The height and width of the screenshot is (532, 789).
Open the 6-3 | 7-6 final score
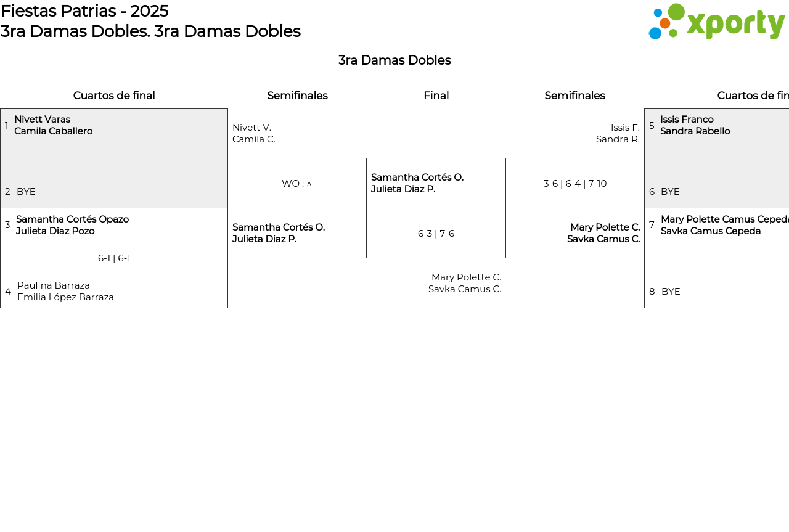436,234
